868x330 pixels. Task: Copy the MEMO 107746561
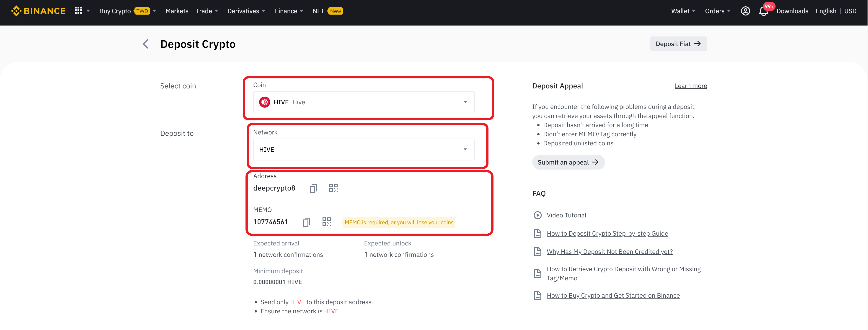tap(306, 222)
